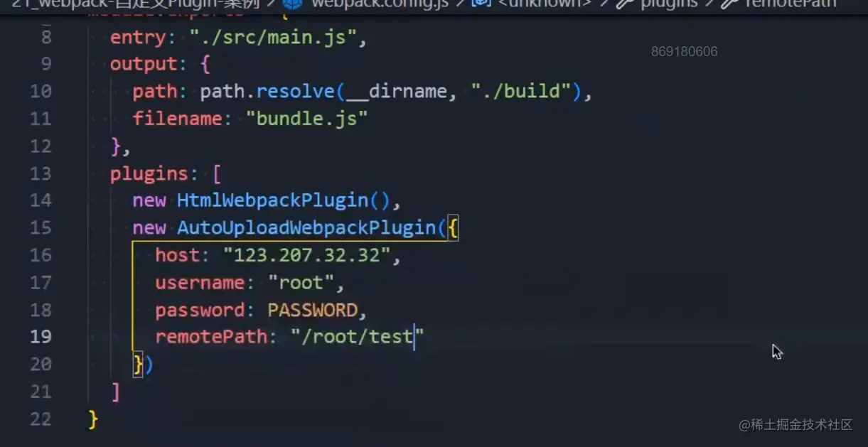Click the "password" property key
The width and height of the screenshot is (868, 447).
pyautogui.click(x=200, y=311)
